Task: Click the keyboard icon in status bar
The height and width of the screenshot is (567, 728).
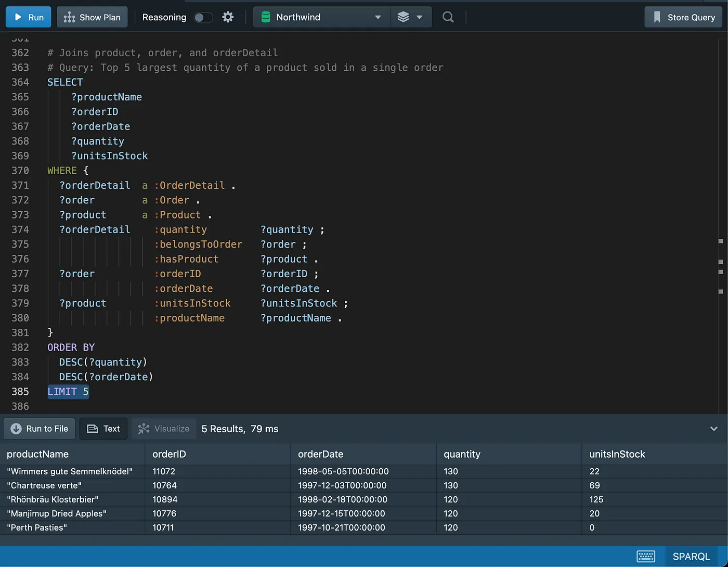Action: click(646, 556)
